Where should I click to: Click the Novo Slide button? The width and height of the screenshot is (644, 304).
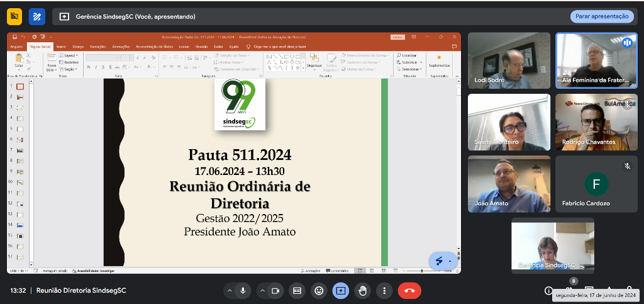coord(52,63)
